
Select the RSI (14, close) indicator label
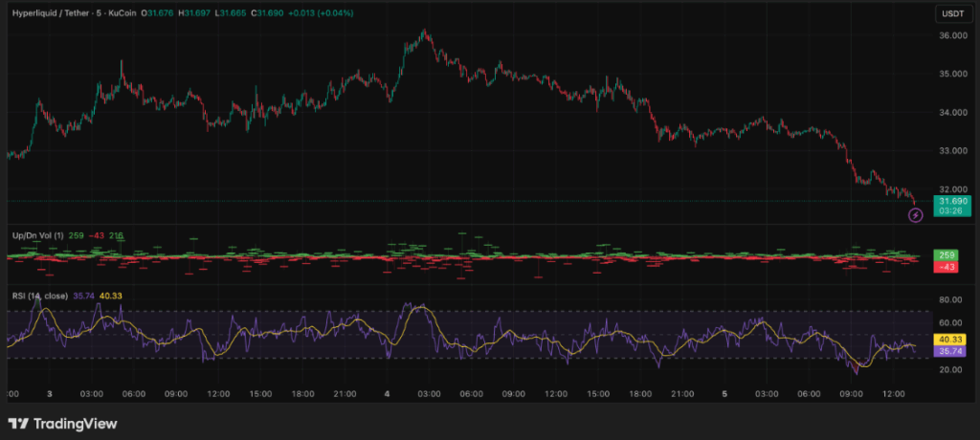[38, 296]
